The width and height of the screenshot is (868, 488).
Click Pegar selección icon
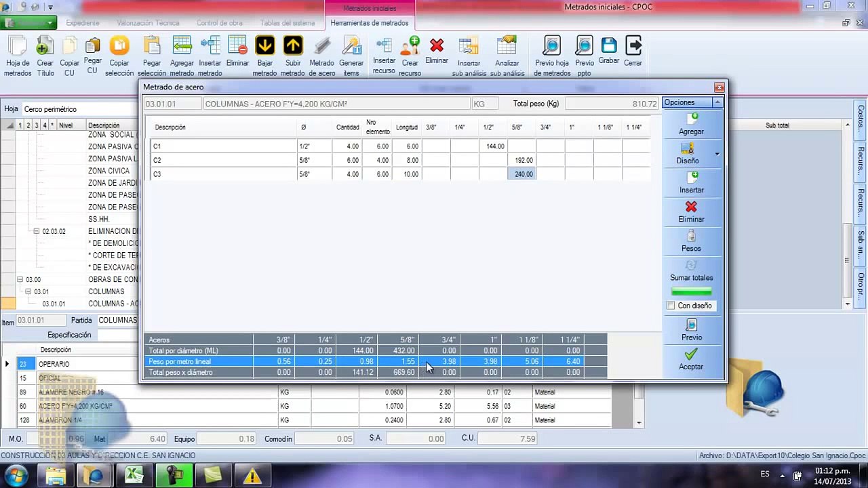tap(152, 47)
